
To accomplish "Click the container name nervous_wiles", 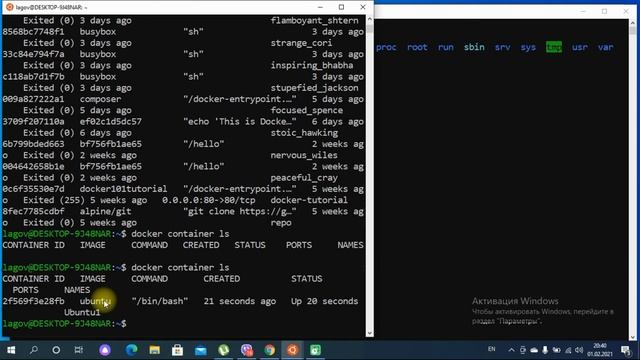I will tap(304, 155).
